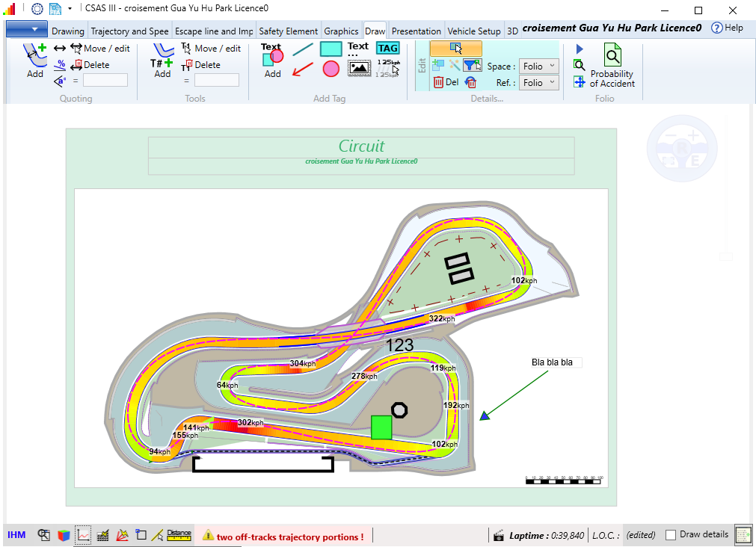The height and width of the screenshot is (547, 756).
Task: Click Probability of Accident button
Action: pos(612,66)
